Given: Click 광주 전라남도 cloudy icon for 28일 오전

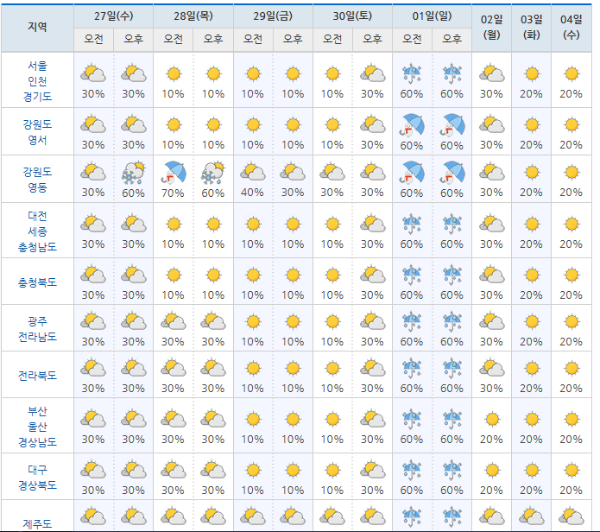Looking at the screenshot, I should [x=173, y=321].
